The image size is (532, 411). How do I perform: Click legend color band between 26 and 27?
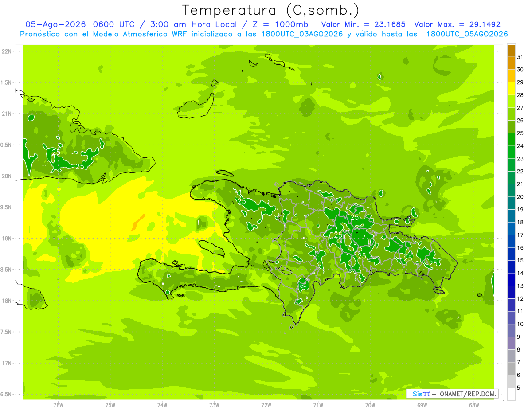click(511, 114)
